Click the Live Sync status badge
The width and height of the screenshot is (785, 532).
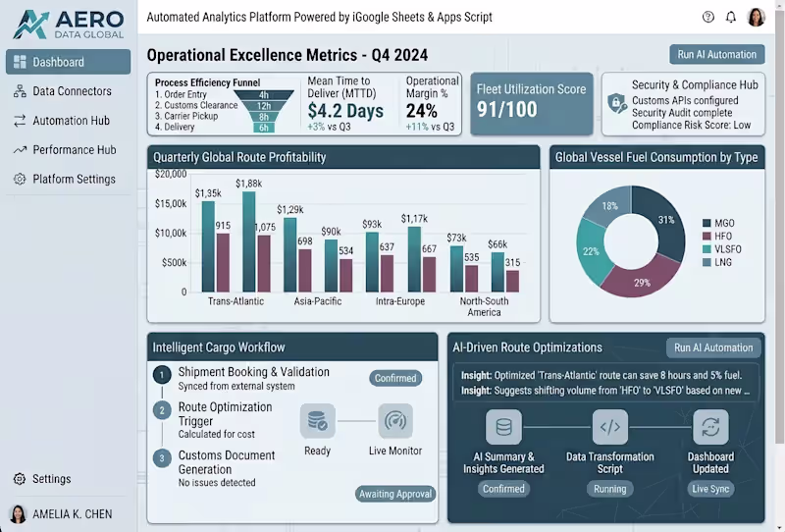710,489
